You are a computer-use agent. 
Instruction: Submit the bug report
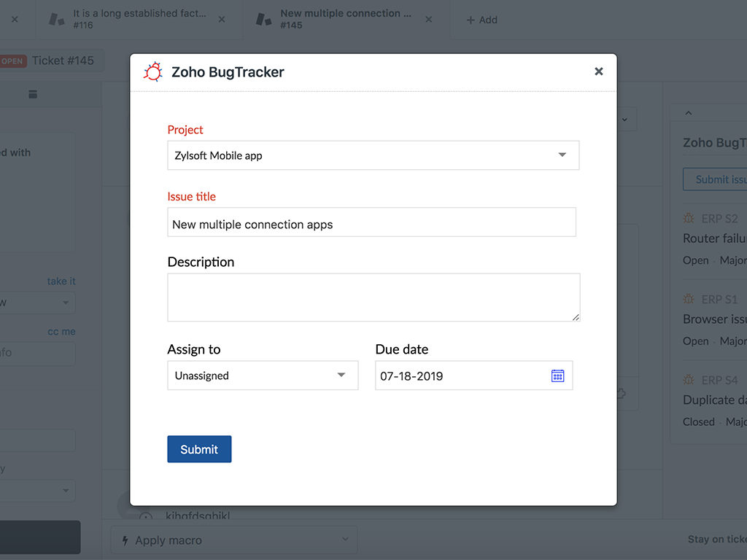(199, 449)
